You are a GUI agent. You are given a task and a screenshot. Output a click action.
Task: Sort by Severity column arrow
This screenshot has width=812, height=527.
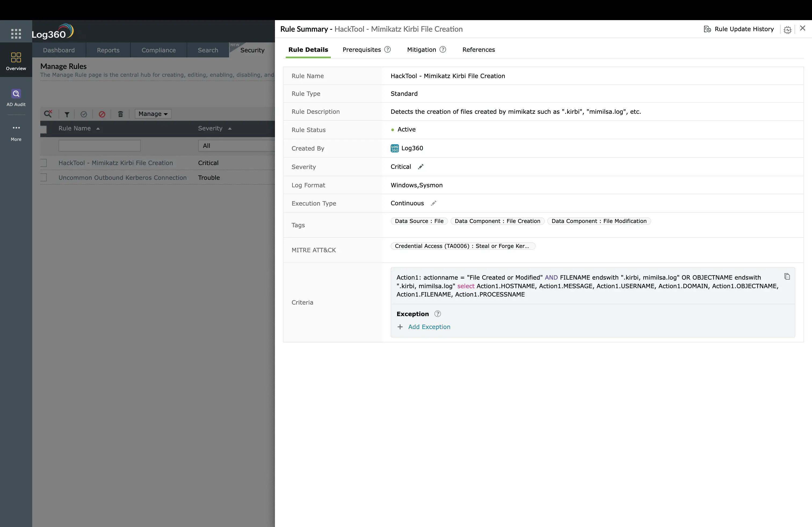230,129
